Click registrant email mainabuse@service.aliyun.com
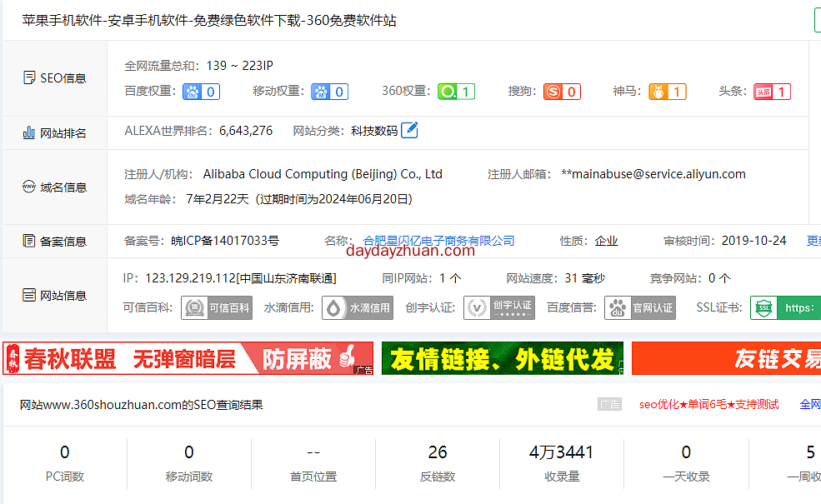Screen dimensions: 821x504 click(x=653, y=174)
